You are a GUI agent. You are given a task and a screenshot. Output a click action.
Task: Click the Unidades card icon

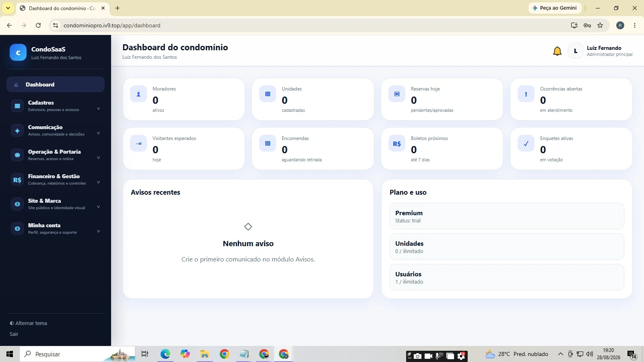(x=268, y=94)
